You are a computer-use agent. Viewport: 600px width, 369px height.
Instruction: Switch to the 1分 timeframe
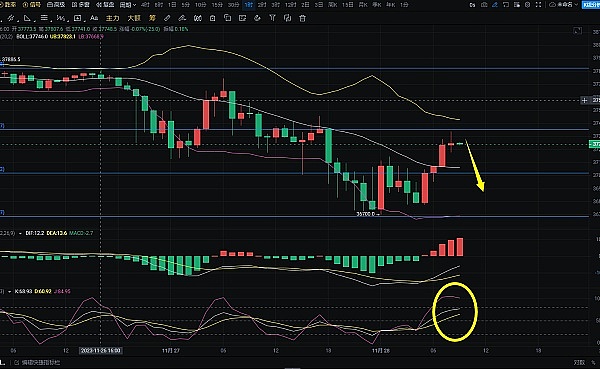pyautogui.click(x=404, y=5)
